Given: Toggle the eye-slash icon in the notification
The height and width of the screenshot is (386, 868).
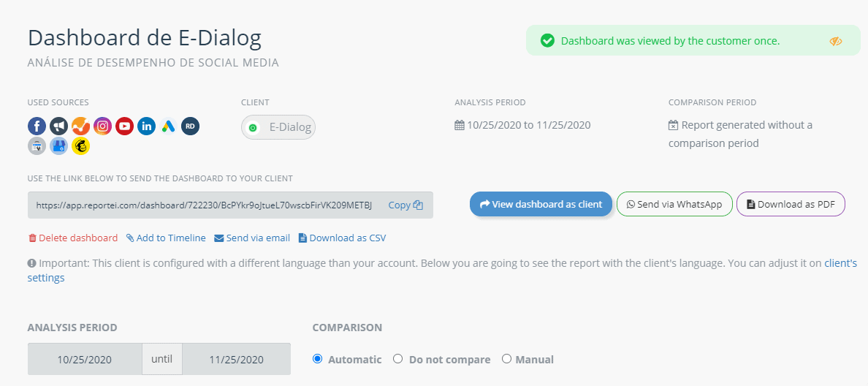Looking at the screenshot, I should click(836, 41).
